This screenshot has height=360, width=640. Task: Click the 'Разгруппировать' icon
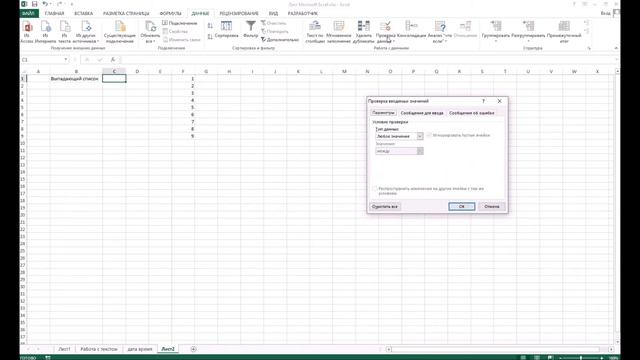[x=528, y=32]
